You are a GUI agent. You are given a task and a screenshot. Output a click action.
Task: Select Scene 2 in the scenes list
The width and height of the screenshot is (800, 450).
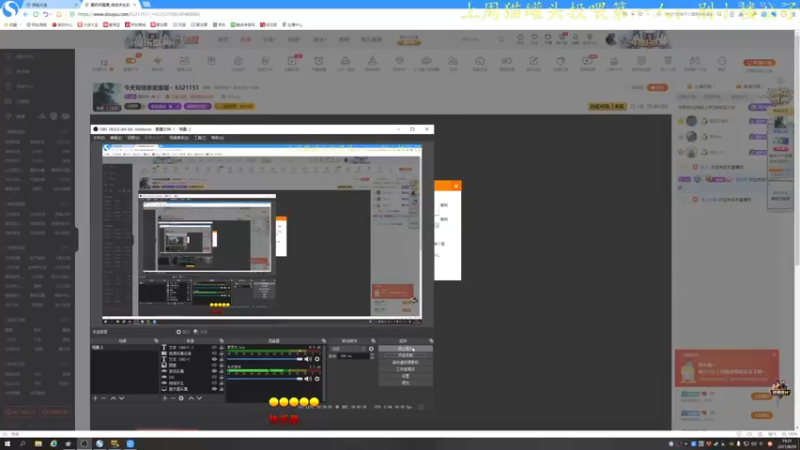(x=124, y=347)
